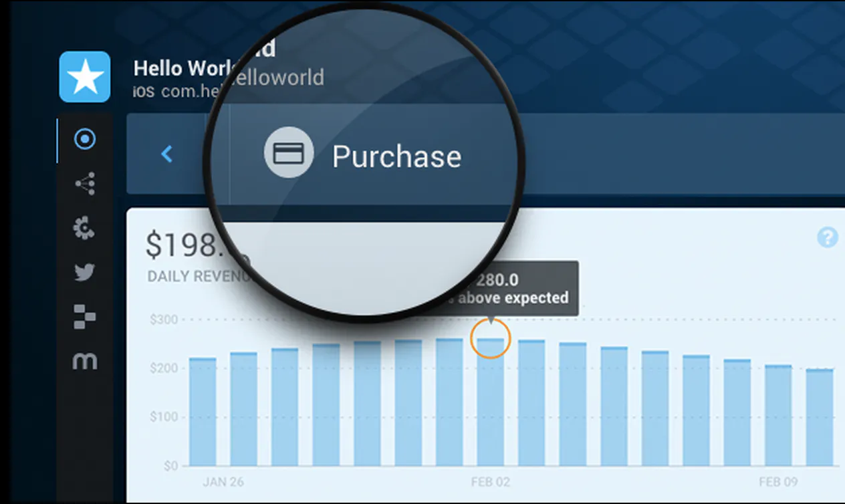Viewport: 845px width, 504px height.
Task: Click the first bar above JAN 26
Action: 203,412
